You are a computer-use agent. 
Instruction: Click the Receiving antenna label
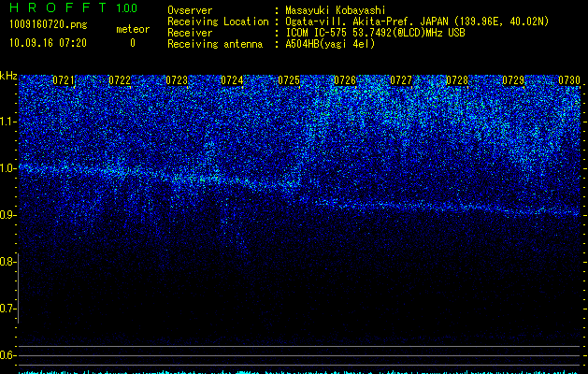point(215,44)
